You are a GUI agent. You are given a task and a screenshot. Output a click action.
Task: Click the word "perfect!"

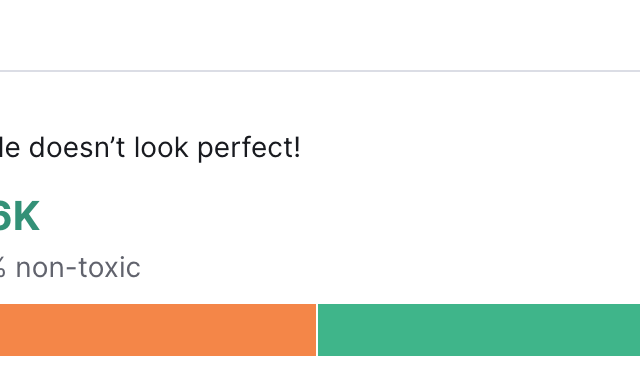coord(249,148)
